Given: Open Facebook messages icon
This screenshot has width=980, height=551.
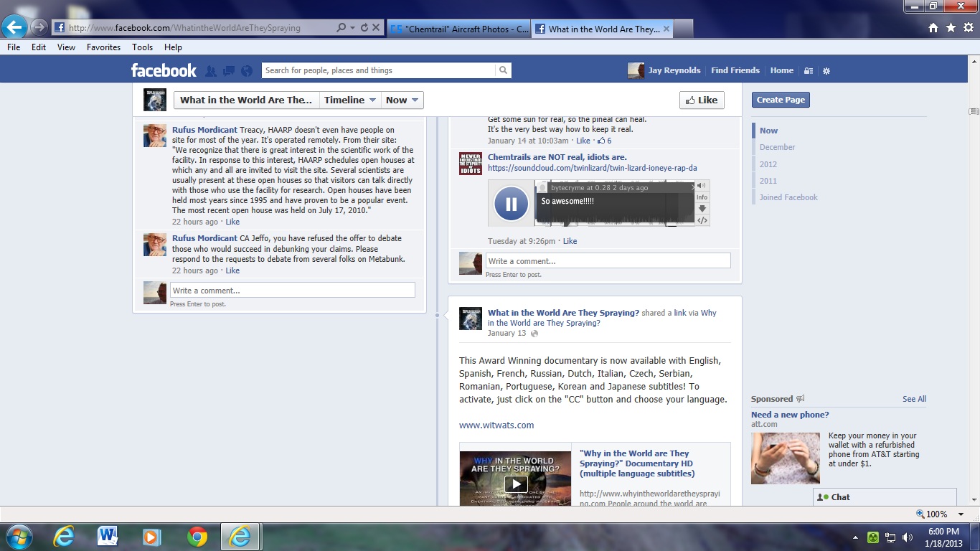Looking at the screenshot, I should tap(229, 70).
